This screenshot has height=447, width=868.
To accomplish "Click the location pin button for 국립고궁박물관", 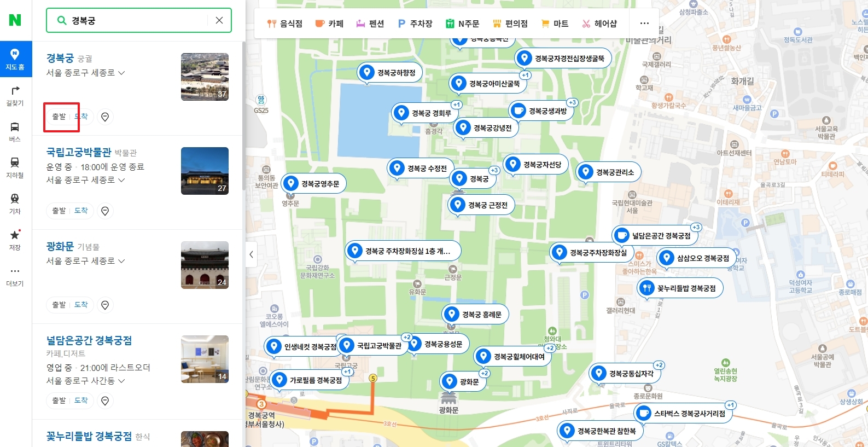I will pos(105,211).
